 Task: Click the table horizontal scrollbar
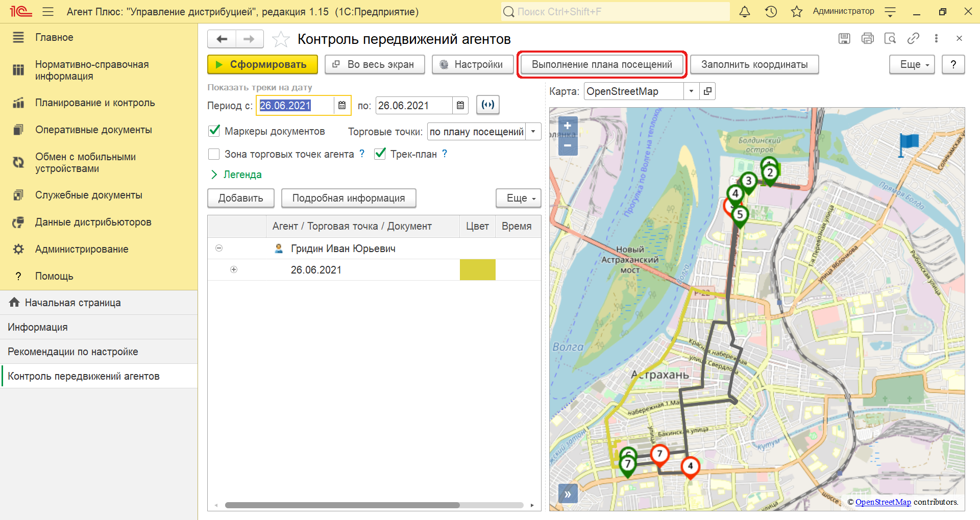point(342,505)
